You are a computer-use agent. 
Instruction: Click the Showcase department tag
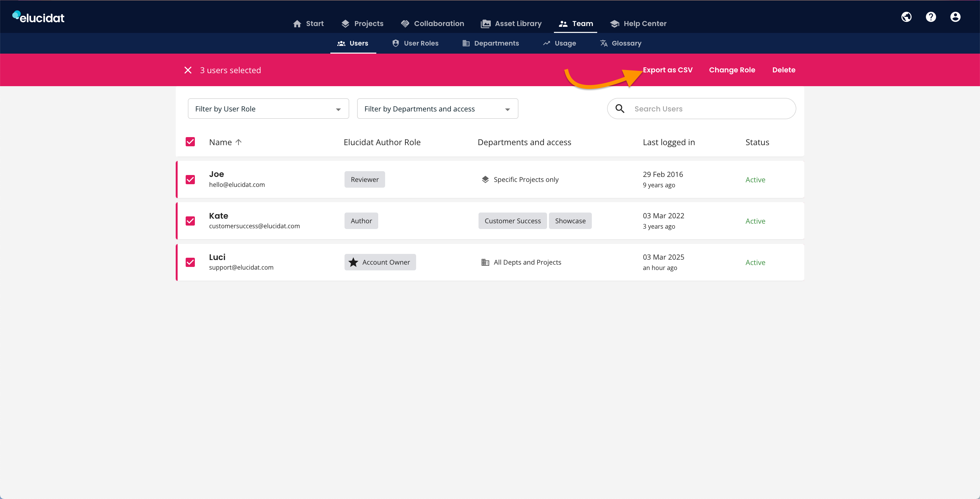(x=570, y=221)
